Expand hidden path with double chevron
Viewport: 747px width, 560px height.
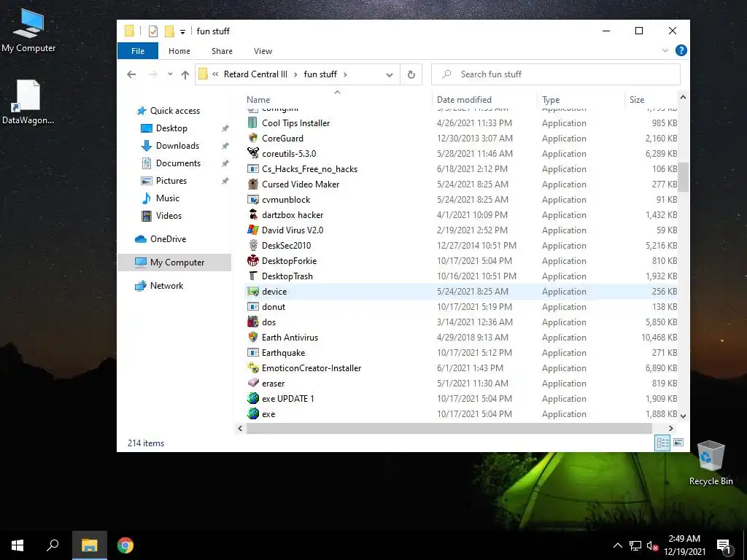tap(215, 74)
